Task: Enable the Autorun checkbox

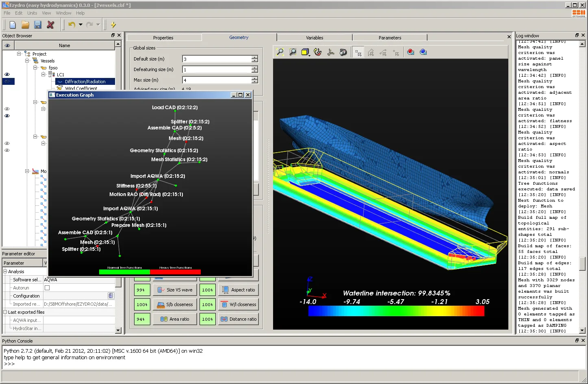Action: pyautogui.click(x=47, y=288)
